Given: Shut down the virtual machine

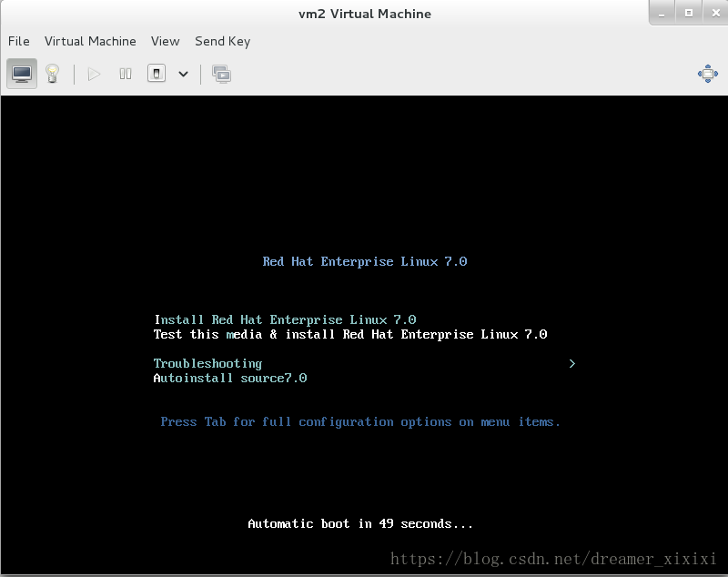Looking at the screenshot, I should point(157,74).
